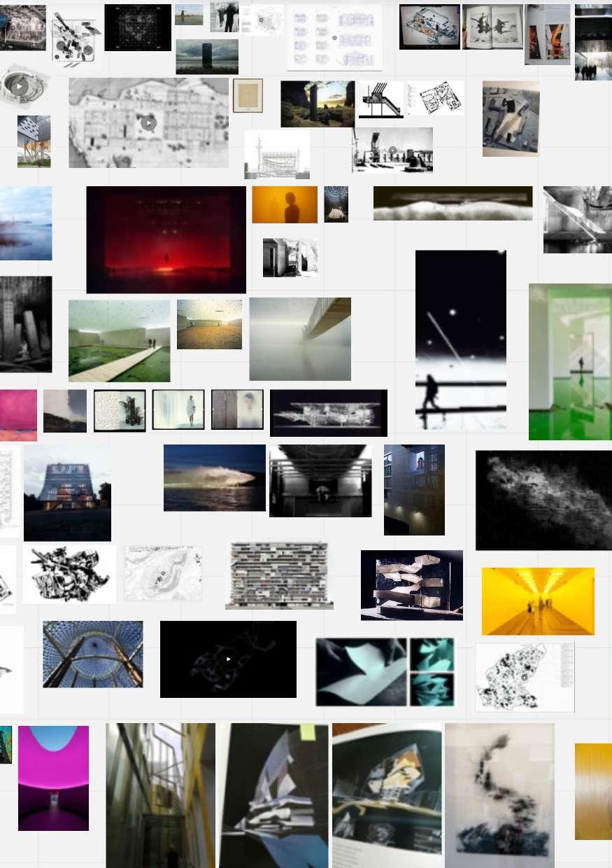Viewport: 612px width, 868px height.
Task: Open the beige framed square thumbnail
Action: pyautogui.click(x=248, y=95)
